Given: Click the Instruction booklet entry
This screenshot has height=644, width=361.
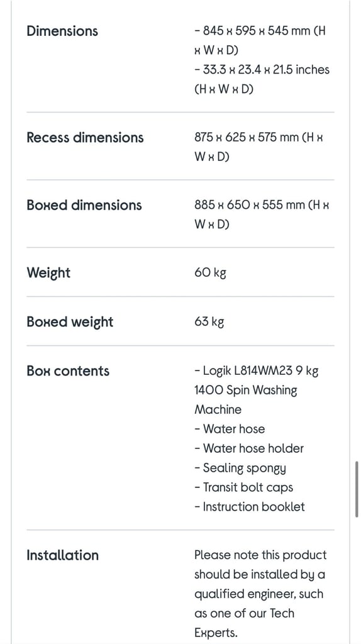Looking at the screenshot, I should 250,506.
